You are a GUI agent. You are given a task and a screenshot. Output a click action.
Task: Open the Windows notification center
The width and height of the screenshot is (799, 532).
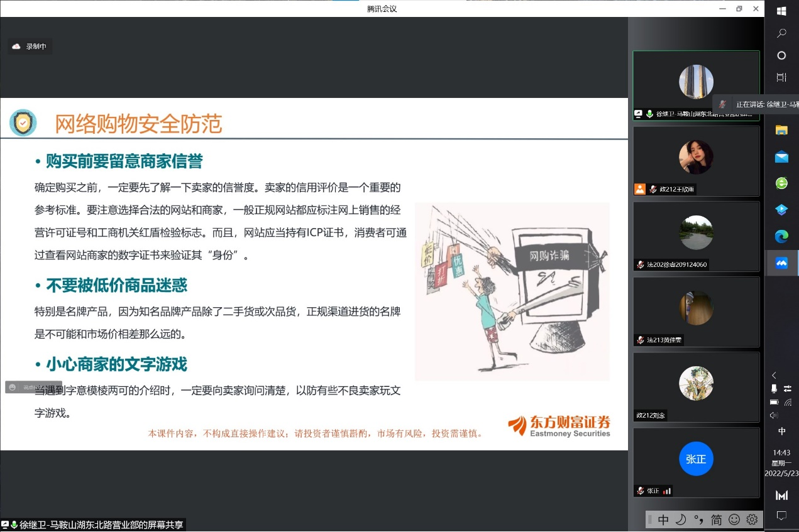point(781,516)
